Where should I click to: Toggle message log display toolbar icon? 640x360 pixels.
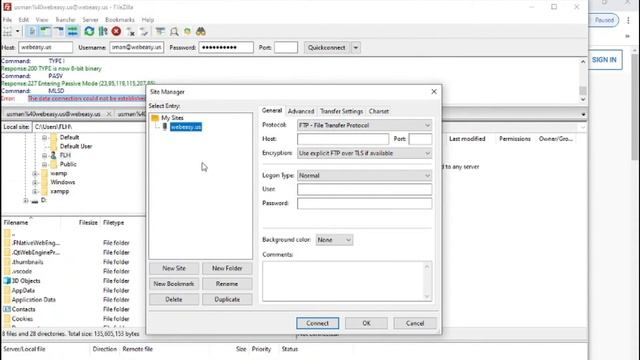32,31
